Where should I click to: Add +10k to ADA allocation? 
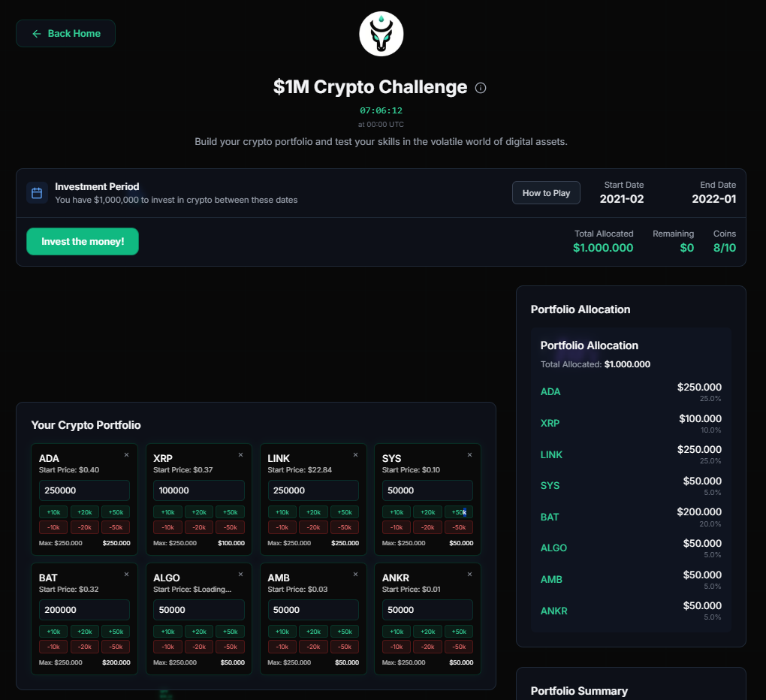pyautogui.click(x=53, y=511)
